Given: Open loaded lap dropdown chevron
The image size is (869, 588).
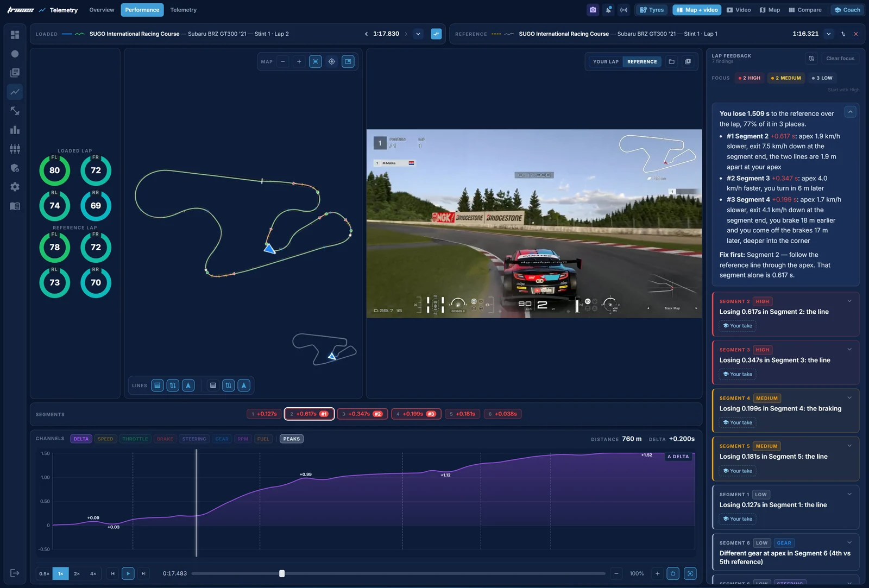Looking at the screenshot, I should (418, 34).
